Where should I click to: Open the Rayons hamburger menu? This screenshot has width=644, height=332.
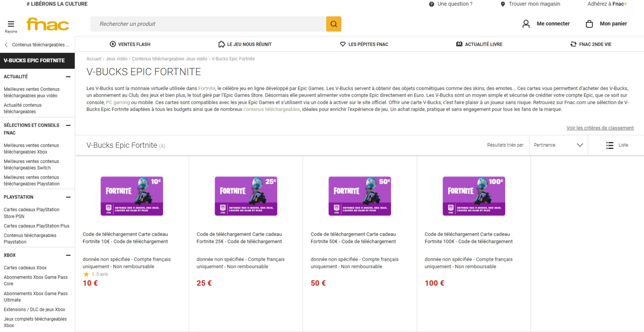(x=11, y=24)
